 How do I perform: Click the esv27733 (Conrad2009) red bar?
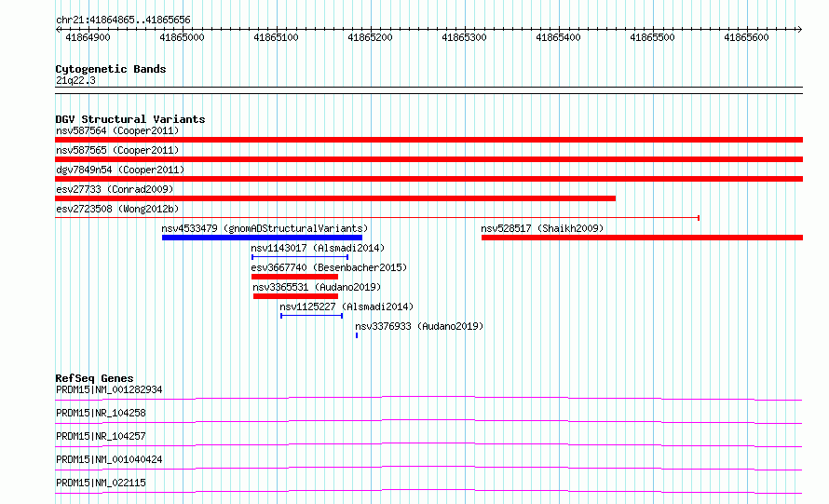(x=335, y=198)
